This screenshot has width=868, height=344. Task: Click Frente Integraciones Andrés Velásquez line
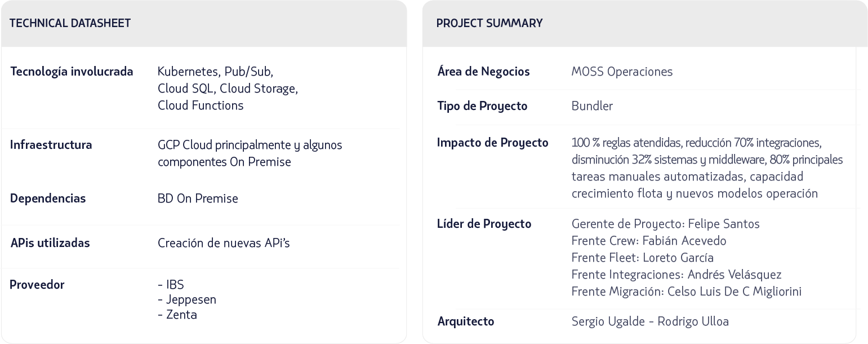pyautogui.click(x=676, y=275)
